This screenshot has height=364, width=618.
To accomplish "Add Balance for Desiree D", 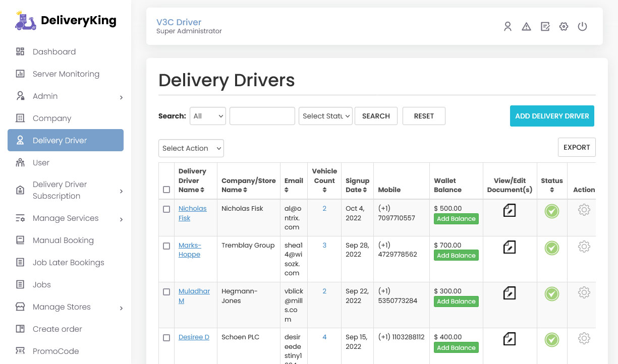I will click(456, 348).
